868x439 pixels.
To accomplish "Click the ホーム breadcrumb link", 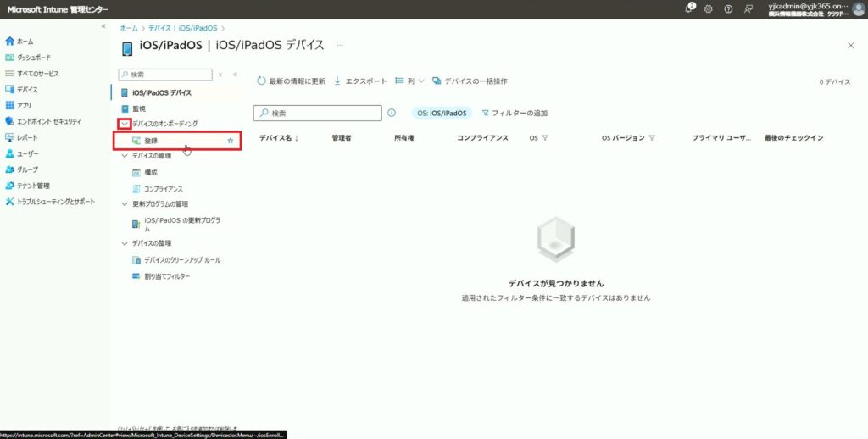I will pyautogui.click(x=129, y=28).
